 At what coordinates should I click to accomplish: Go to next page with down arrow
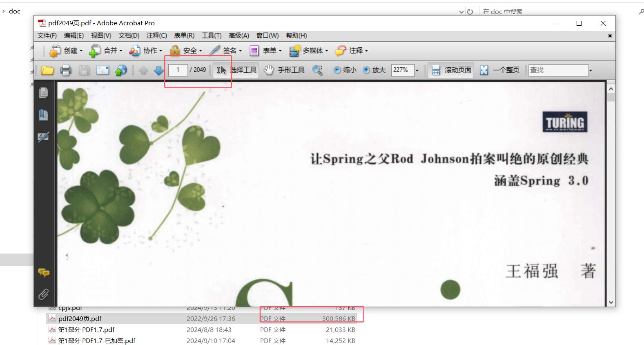pyautogui.click(x=158, y=70)
